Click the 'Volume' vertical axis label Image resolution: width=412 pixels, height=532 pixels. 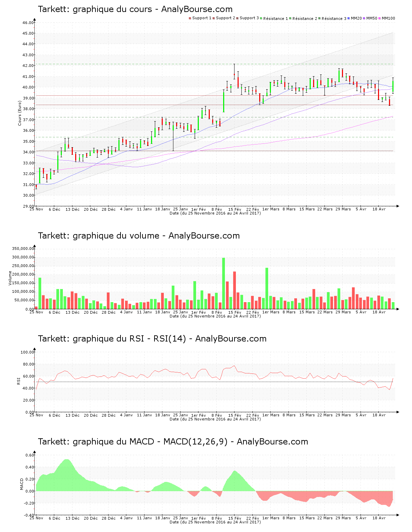(x=10, y=278)
